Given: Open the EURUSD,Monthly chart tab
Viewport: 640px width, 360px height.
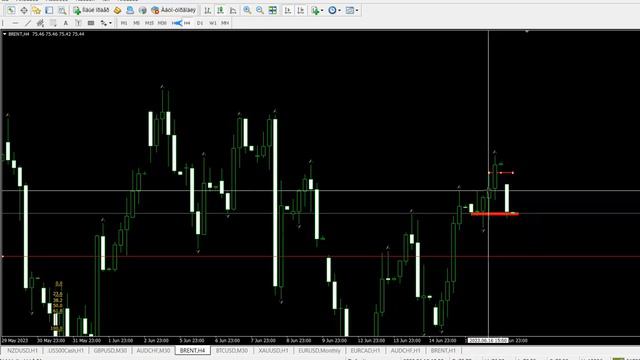Looking at the screenshot, I should click(320, 351).
